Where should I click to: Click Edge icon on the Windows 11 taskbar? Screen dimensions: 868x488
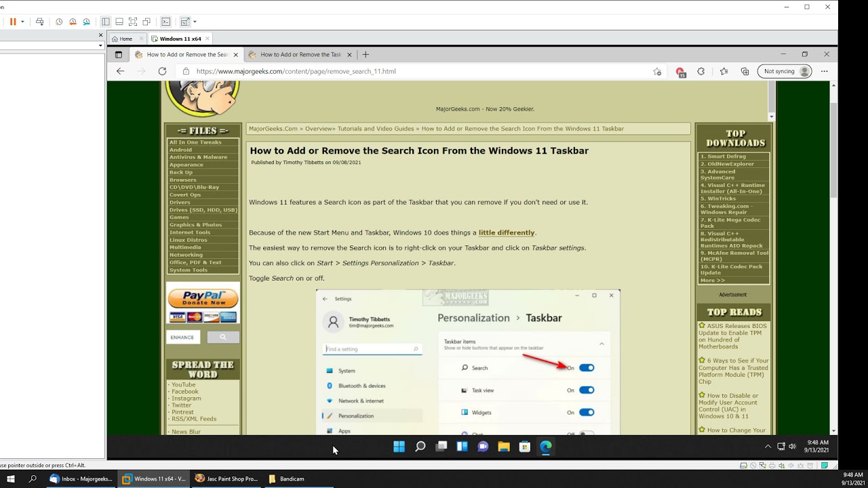pyautogui.click(x=546, y=447)
